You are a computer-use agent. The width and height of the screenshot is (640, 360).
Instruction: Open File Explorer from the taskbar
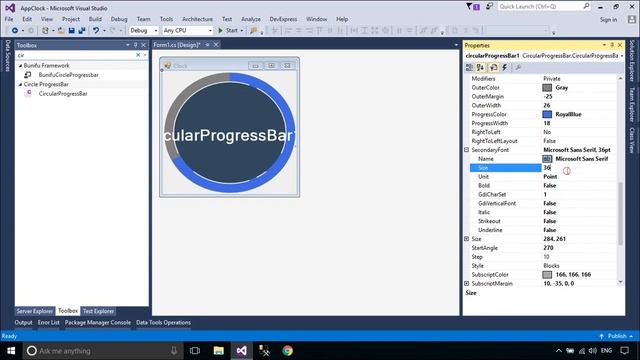pos(219,351)
